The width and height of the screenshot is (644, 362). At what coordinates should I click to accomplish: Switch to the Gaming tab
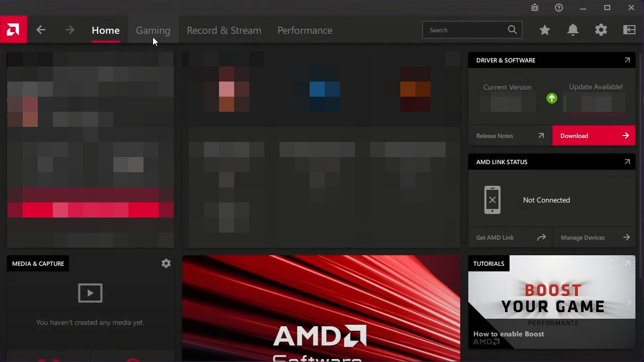point(153,30)
